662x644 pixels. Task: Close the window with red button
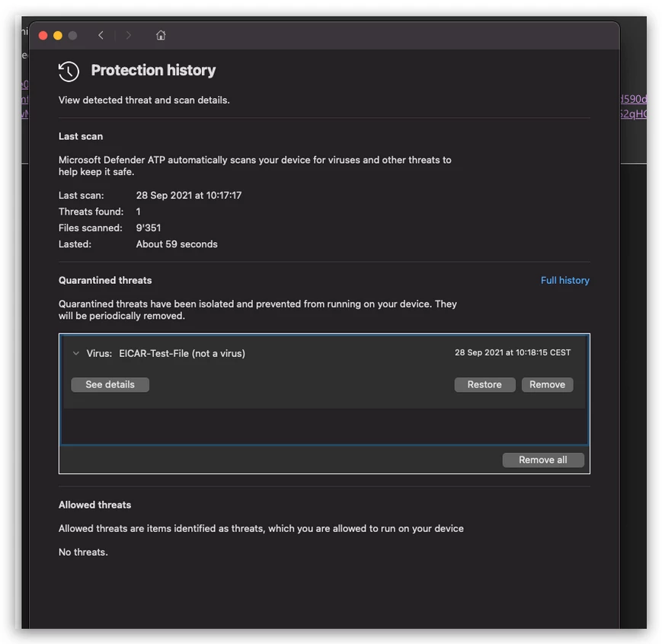pyautogui.click(x=43, y=36)
